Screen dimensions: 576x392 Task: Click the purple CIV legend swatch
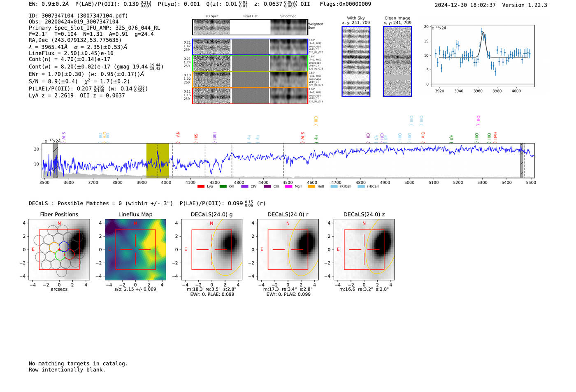245,187
